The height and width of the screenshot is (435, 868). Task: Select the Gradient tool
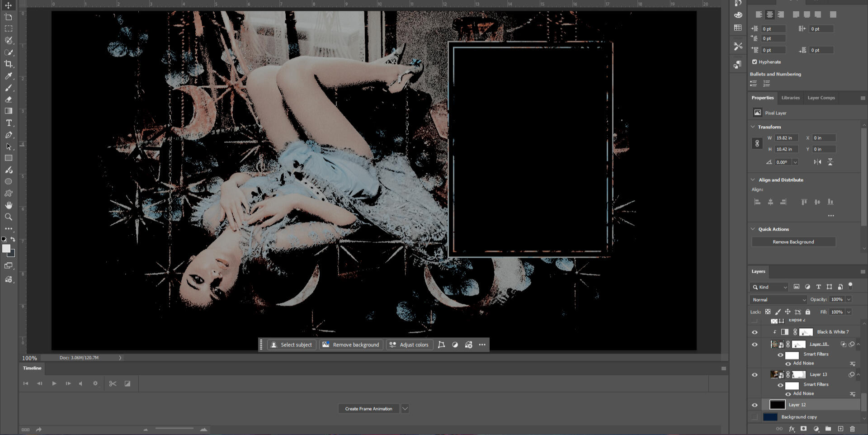click(8, 111)
